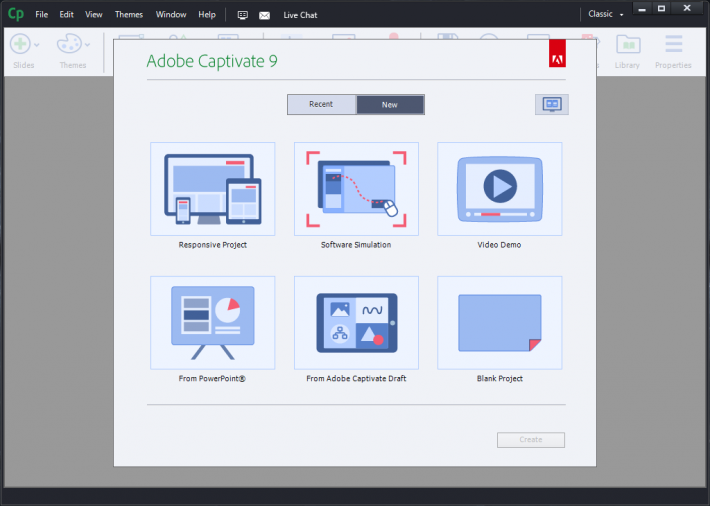Click the Themes palette icon in the toolbar
Image resolution: width=710 pixels, height=506 pixels.
[69, 44]
